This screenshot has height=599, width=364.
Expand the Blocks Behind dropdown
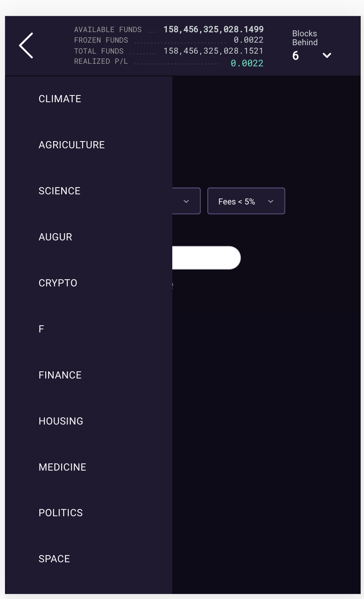coord(326,55)
